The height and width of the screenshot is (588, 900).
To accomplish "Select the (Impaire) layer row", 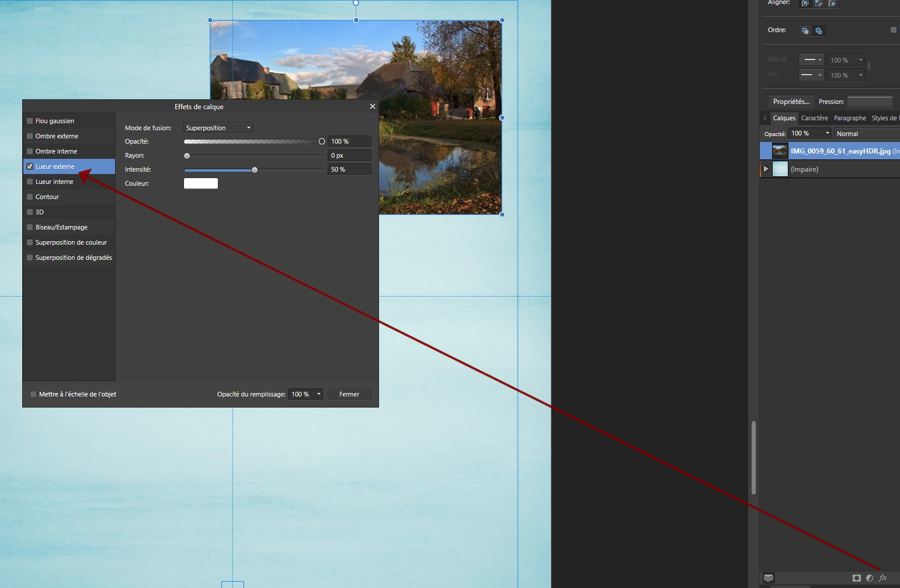I will pos(829,169).
